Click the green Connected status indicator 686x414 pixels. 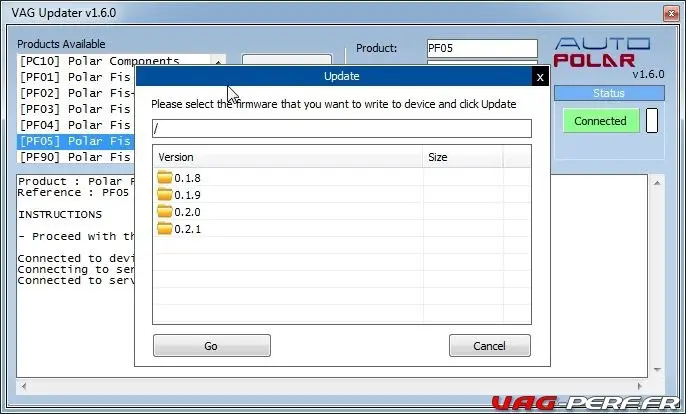600,121
